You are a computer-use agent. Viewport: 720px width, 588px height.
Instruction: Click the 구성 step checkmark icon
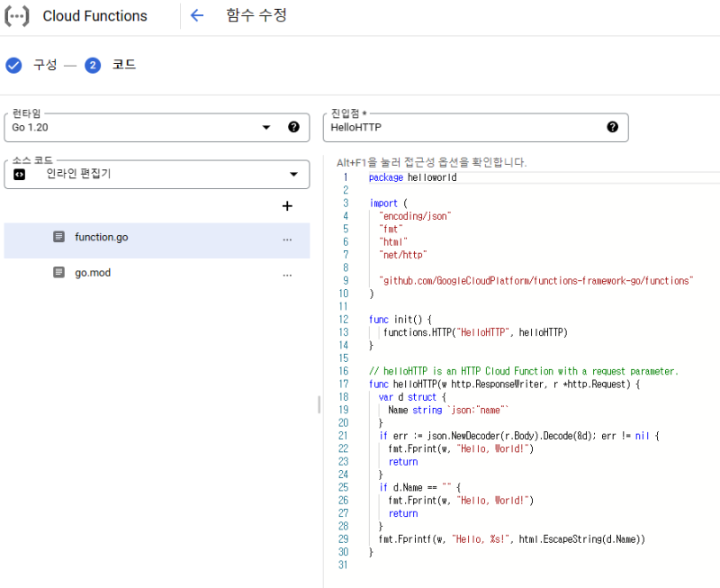(x=13, y=65)
